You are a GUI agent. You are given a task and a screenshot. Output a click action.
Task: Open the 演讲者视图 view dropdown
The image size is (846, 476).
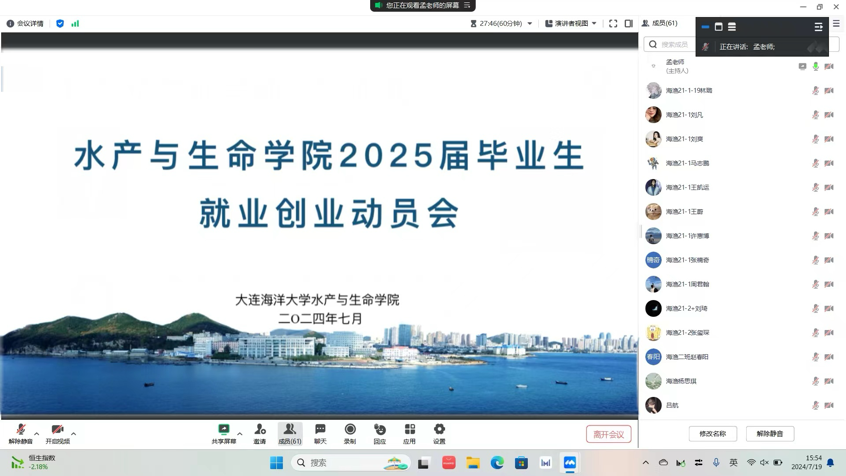(571, 23)
